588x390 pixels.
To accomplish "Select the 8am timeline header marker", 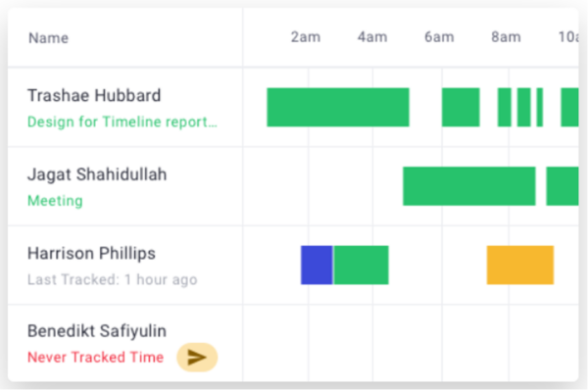I will tap(507, 37).
